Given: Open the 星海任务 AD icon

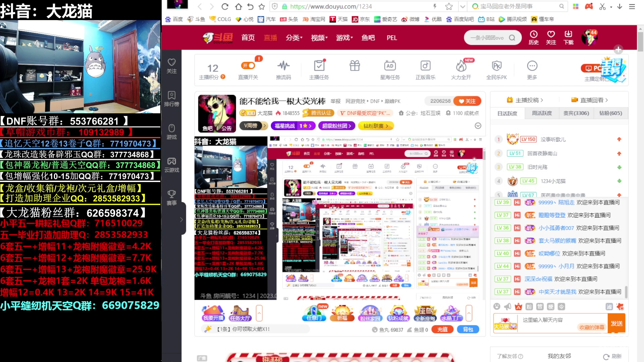Looking at the screenshot, I should (390, 70).
